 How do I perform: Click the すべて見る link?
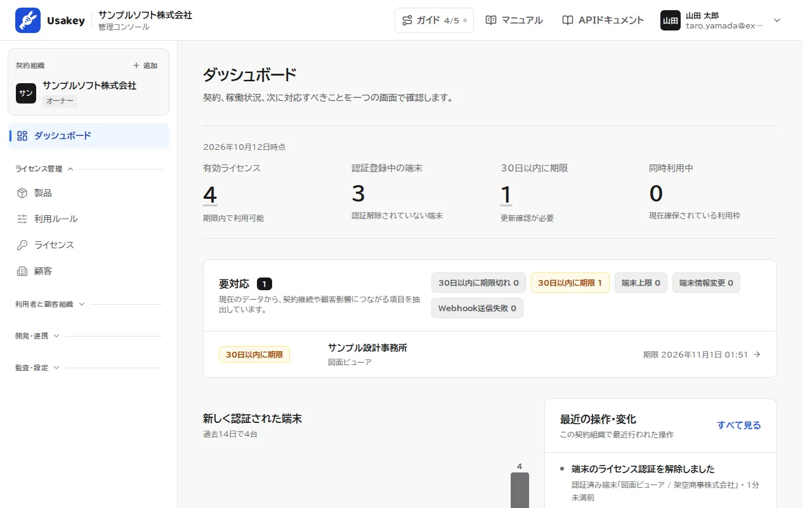739,425
